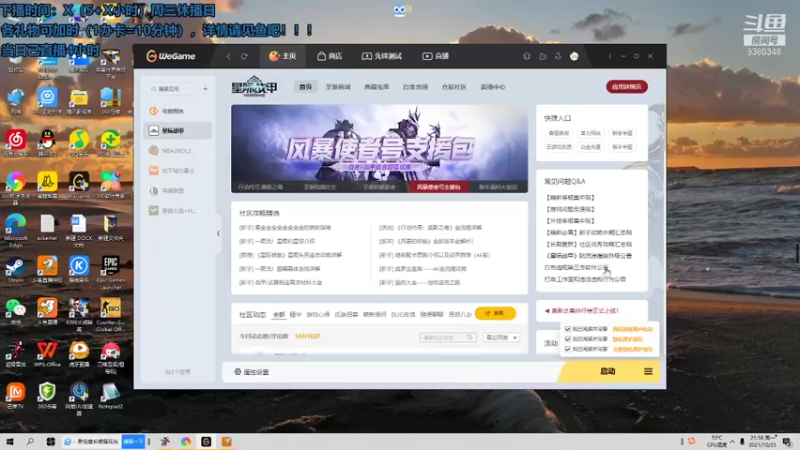Open the 打击工作室 announcement link in Q&A
This screenshot has height=450, width=800.
pos(585,279)
